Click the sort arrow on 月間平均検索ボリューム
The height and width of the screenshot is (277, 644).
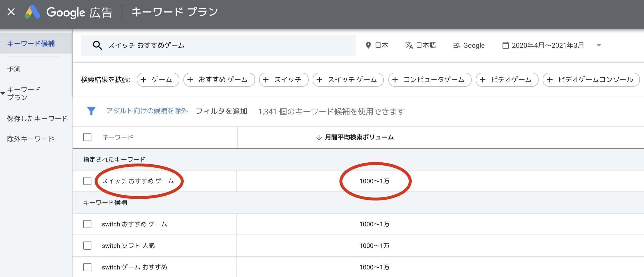point(319,137)
